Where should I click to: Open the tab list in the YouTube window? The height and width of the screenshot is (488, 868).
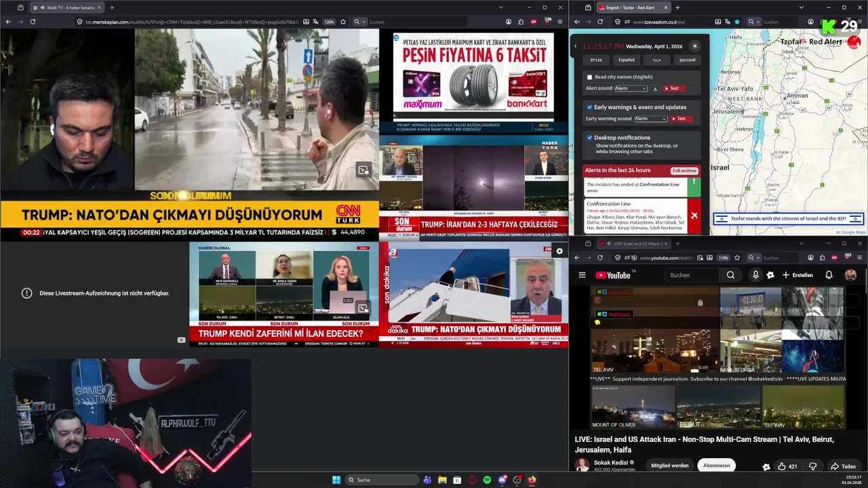[x=800, y=243]
